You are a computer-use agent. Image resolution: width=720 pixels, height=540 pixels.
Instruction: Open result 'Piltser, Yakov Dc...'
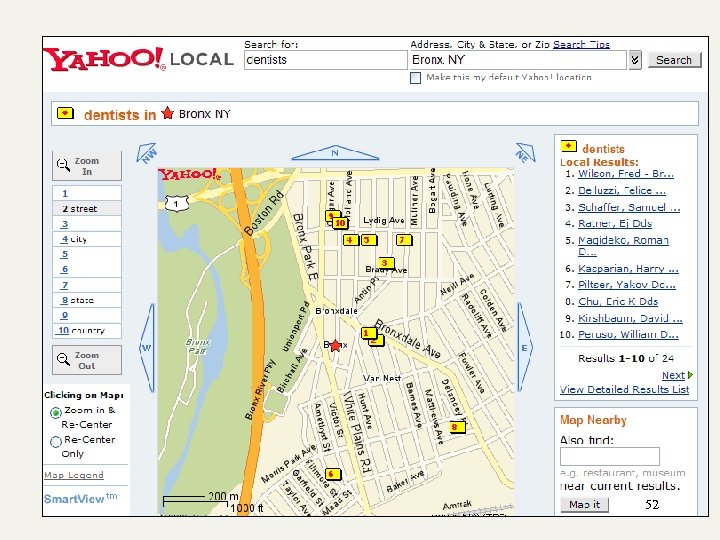pyautogui.click(x=626, y=284)
